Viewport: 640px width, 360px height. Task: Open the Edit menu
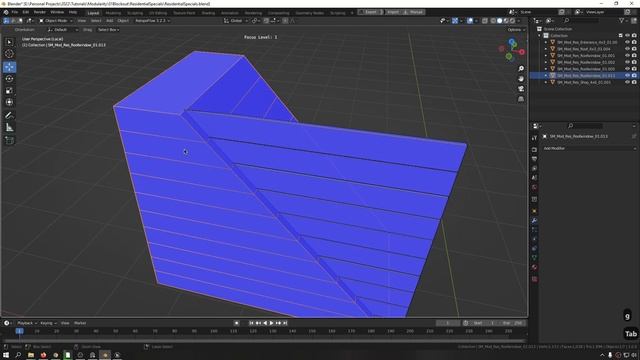[x=26, y=12]
